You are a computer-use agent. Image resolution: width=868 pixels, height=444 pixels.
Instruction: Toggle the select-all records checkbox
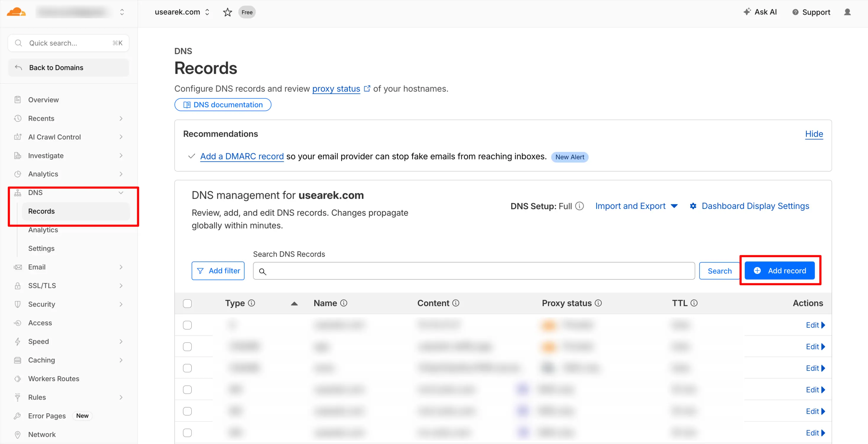(x=187, y=303)
